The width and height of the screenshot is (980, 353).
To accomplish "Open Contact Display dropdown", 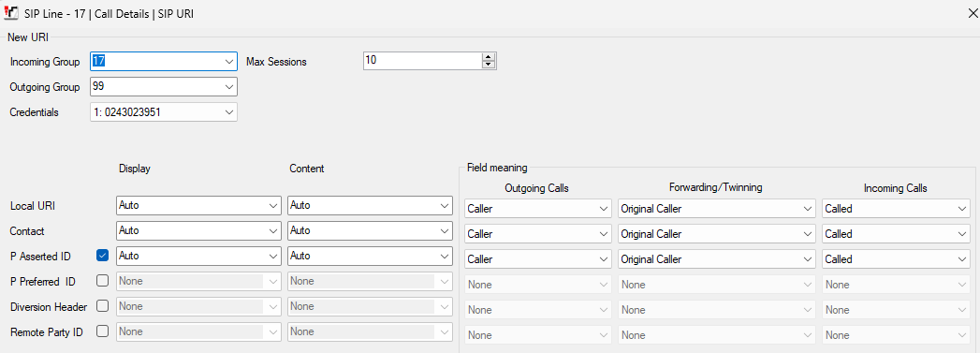I will 198,230.
